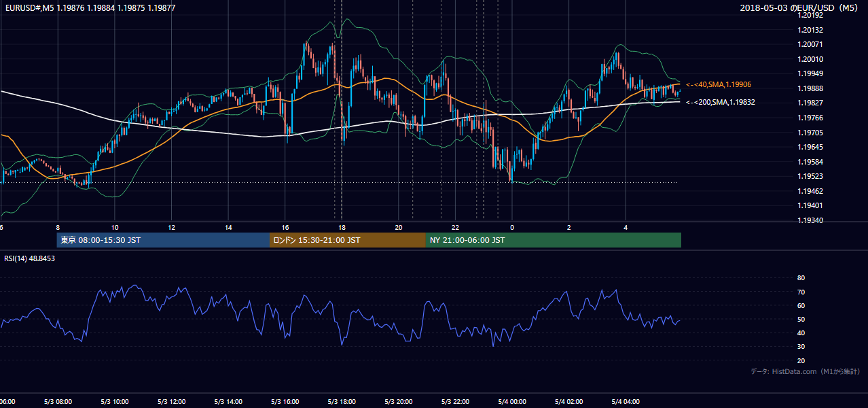Click the RSI axis level 50

[801, 319]
